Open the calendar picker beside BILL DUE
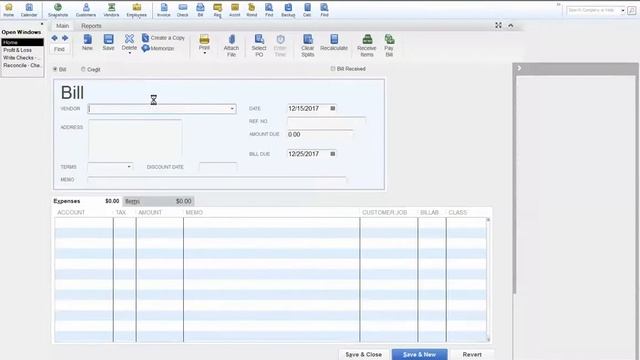This screenshot has height=360, width=640. 333,154
